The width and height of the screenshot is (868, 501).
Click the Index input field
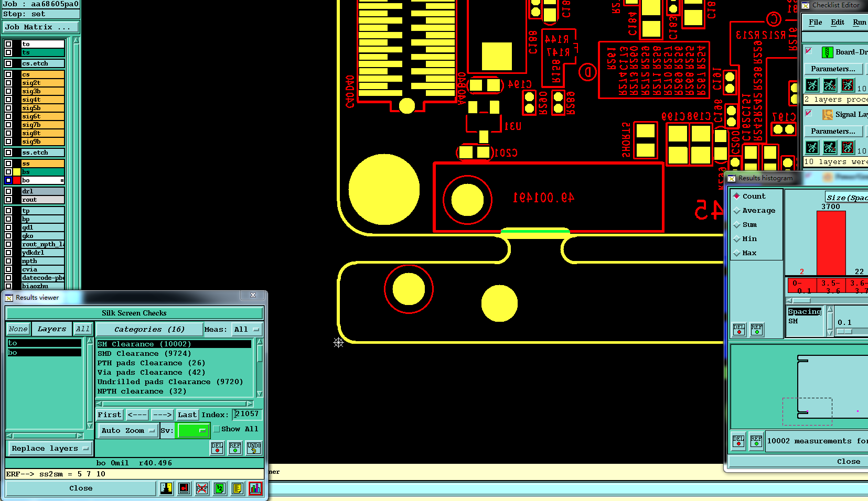[247, 414]
